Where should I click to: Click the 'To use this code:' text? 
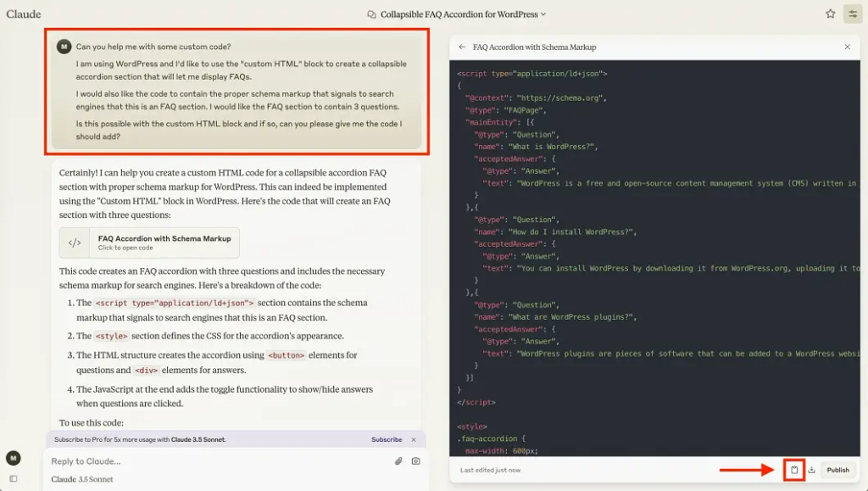92,423
